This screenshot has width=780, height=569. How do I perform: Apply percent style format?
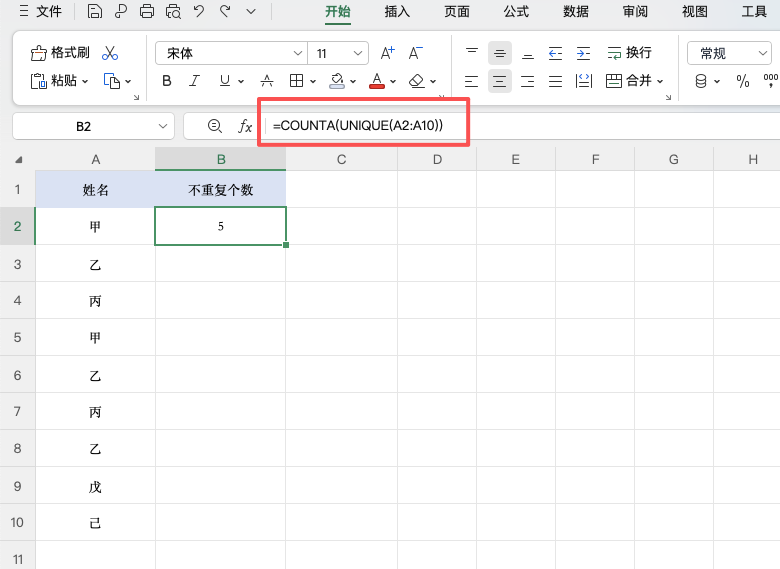click(743, 81)
